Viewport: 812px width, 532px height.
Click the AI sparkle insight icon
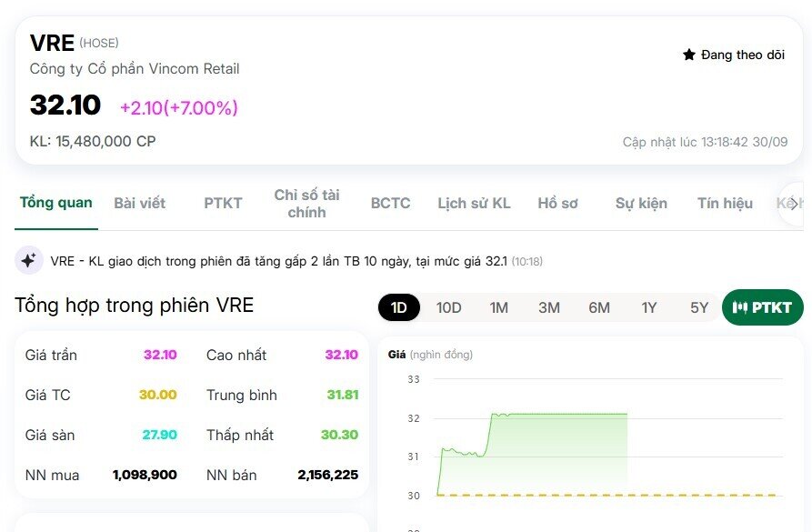(29, 261)
